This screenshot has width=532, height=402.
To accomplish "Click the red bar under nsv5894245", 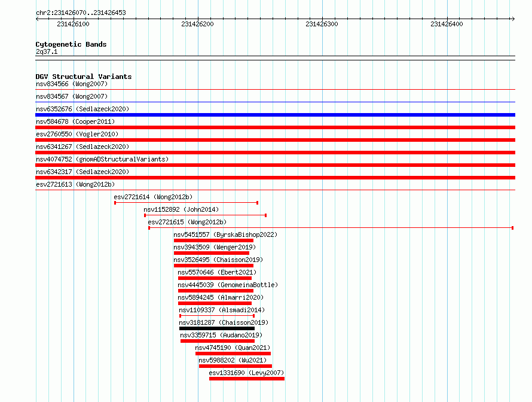I will point(215,303).
